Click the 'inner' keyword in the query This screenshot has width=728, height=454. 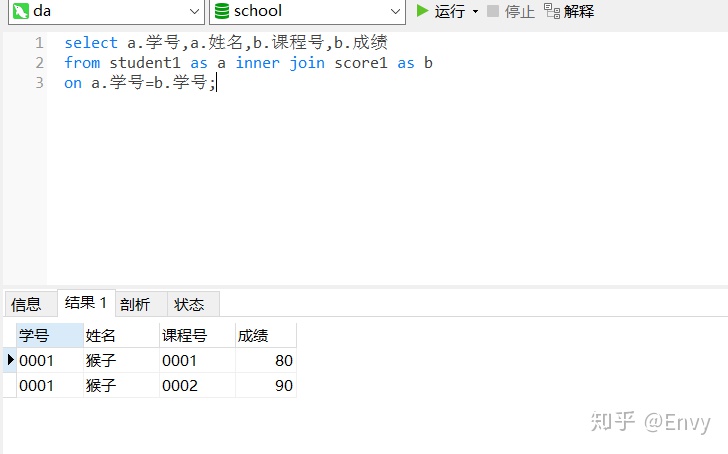coord(258,63)
